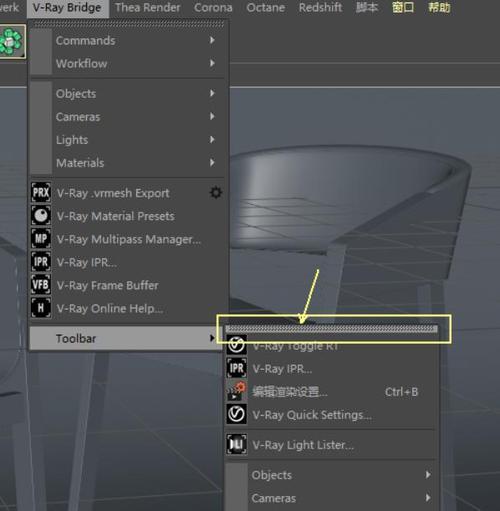Choose V-Ray .vrmesh Export
Viewport: 500px width, 511px height.
[x=127, y=193]
